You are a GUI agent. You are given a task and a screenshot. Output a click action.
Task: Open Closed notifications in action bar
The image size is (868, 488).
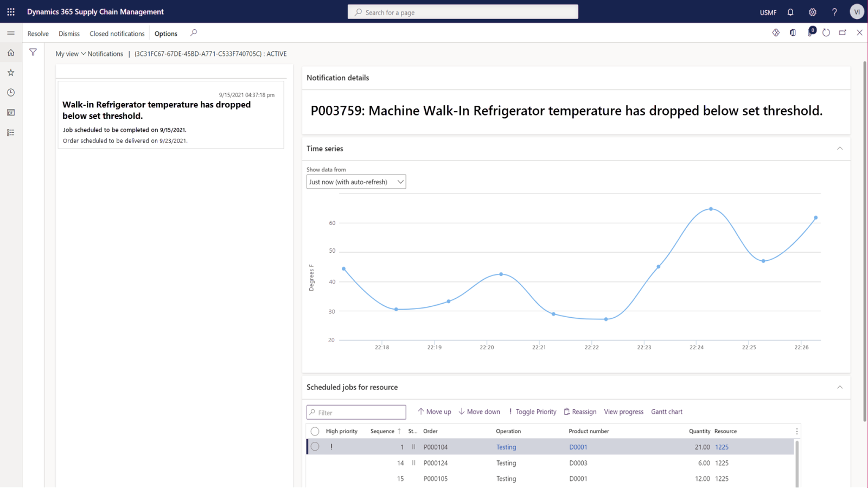(117, 34)
